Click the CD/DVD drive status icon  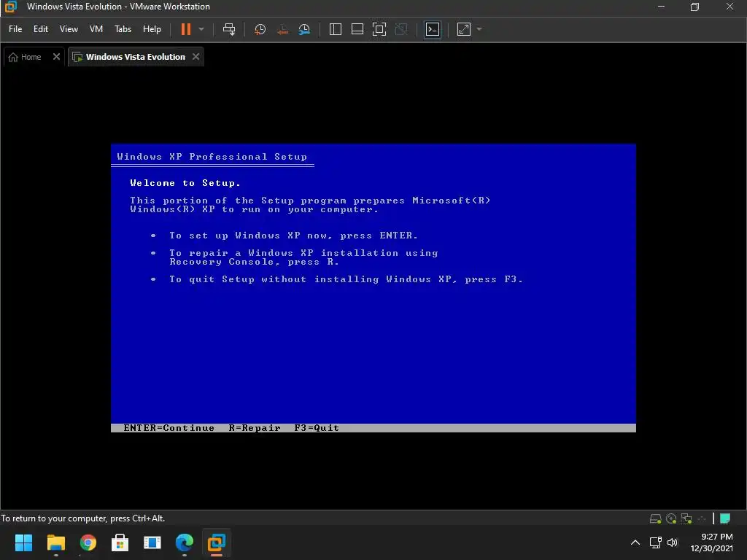click(x=671, y=518)
